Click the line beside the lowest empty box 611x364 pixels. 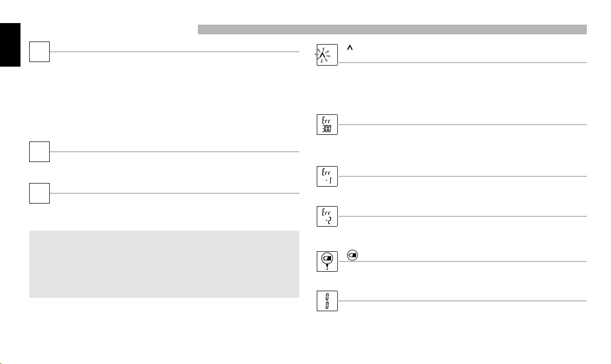click(175, 193)
